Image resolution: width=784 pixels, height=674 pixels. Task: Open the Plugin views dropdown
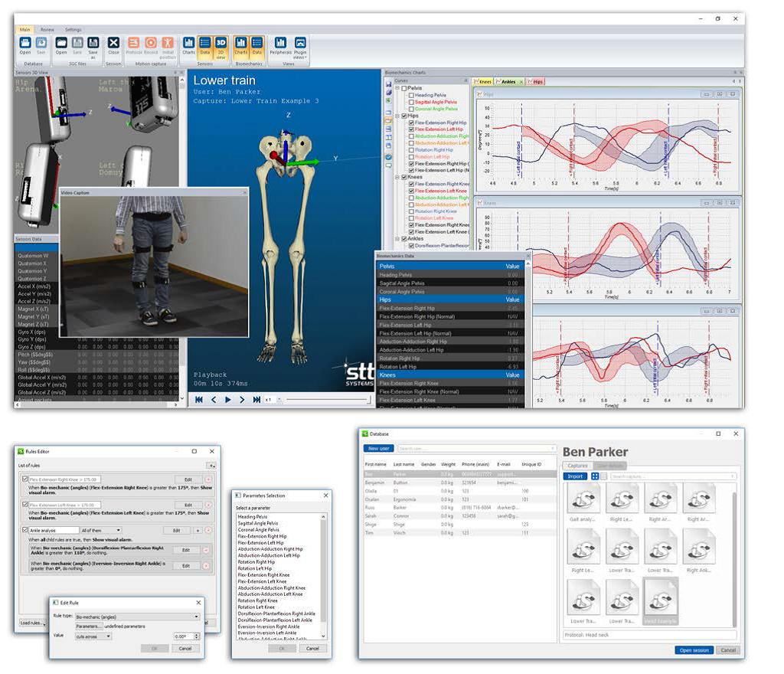point(300,47)
